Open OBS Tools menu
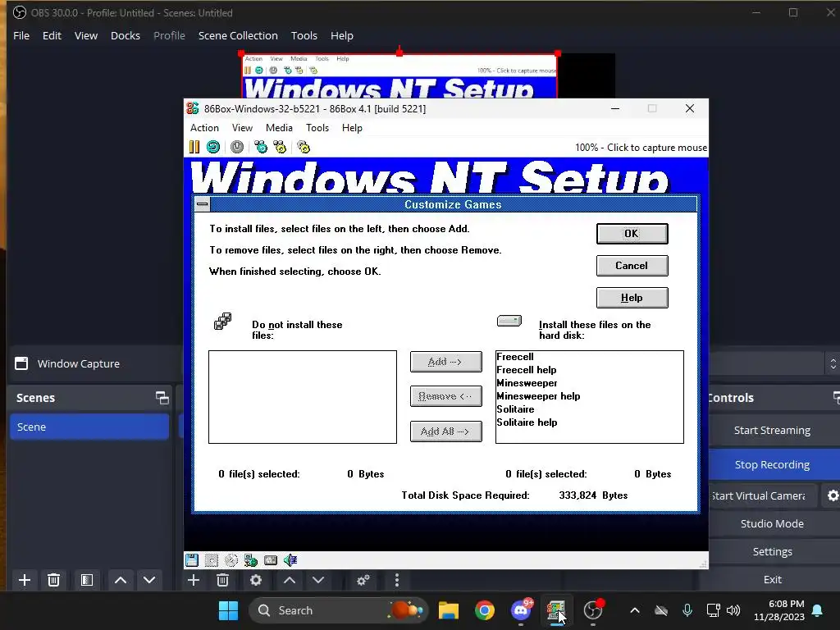The image size is (840, 630). coord(304,35)
